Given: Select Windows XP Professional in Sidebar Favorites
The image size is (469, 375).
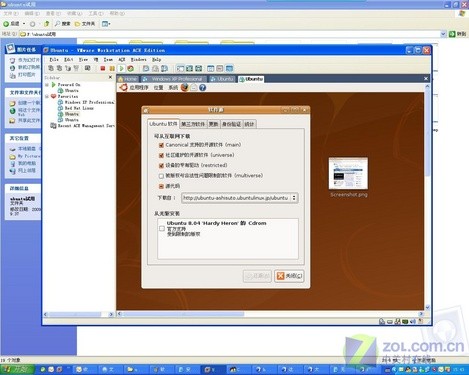Looking at the screenshot, I should click(x=86, y=102).
